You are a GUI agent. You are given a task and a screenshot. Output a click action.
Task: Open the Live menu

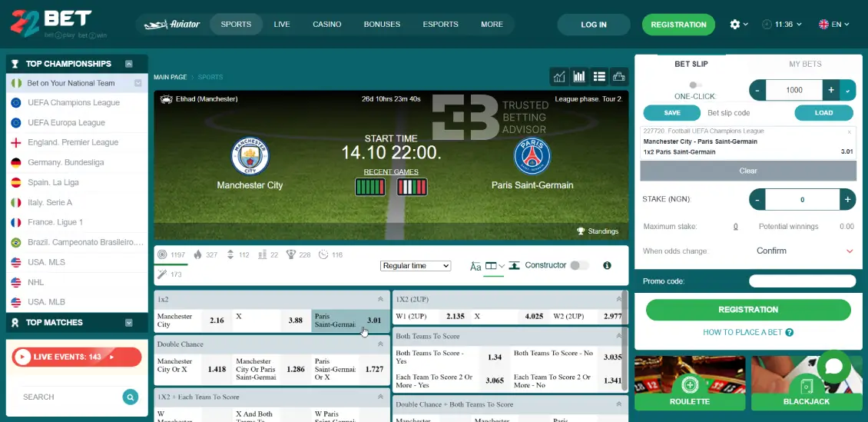point(282,25)
